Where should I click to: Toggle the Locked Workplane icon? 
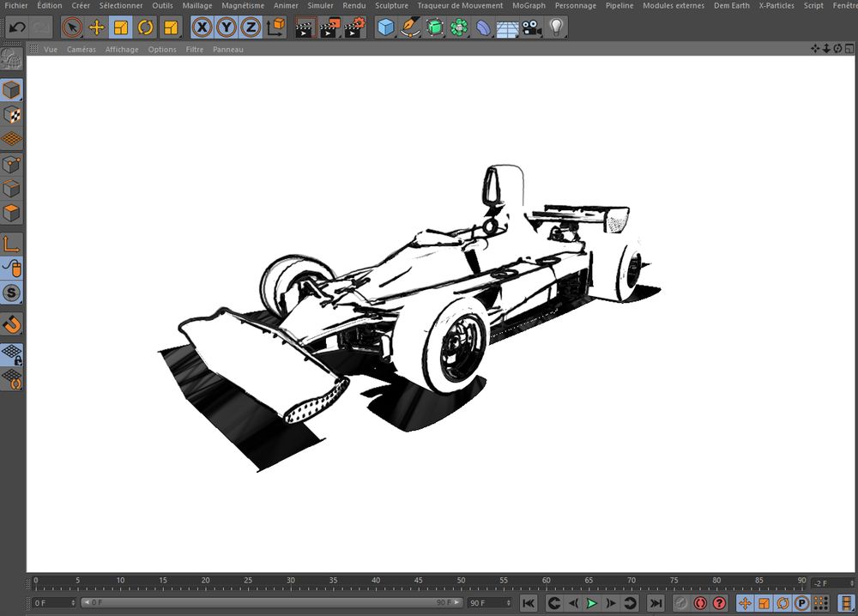(11, 354)
